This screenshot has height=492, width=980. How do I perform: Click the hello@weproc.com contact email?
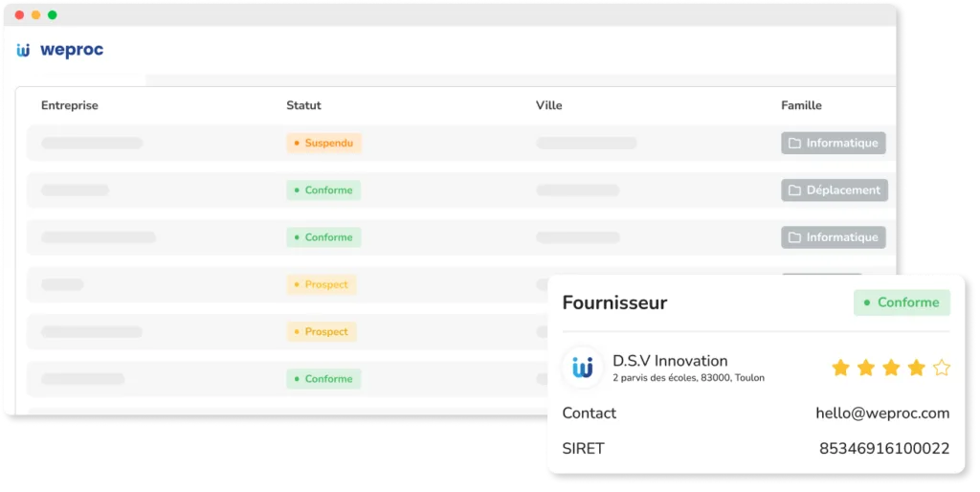click(x=881, y=414)
